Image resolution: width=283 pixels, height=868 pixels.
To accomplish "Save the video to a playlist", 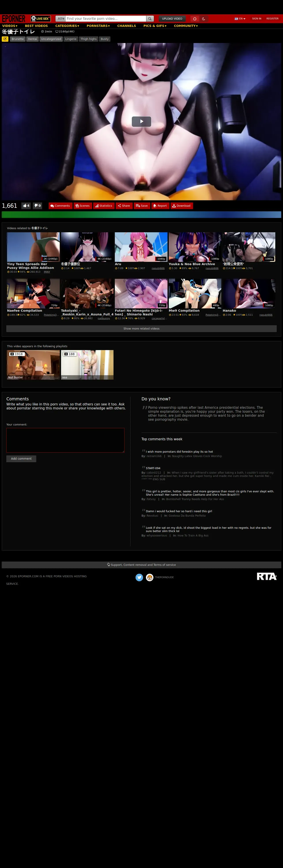I will pos(142,206).
